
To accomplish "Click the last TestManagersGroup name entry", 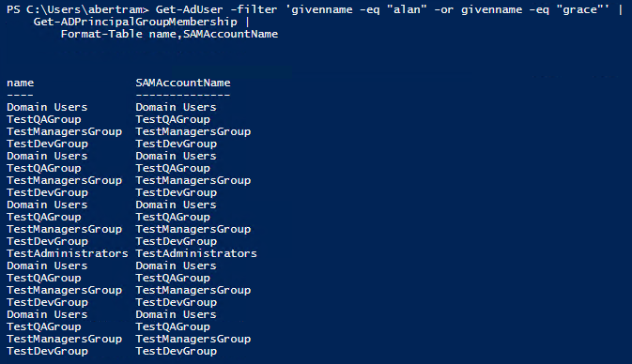I will click(x=64, y=339).
